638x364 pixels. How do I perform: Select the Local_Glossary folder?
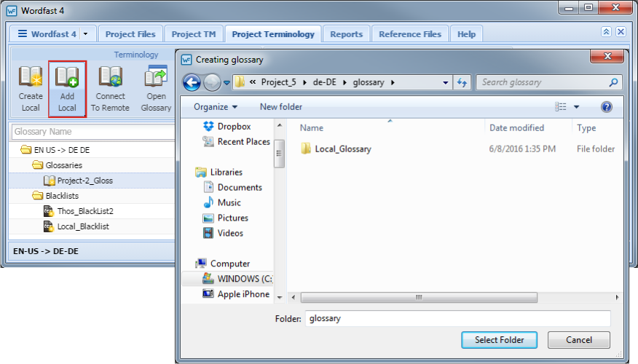tap(336, 149)
